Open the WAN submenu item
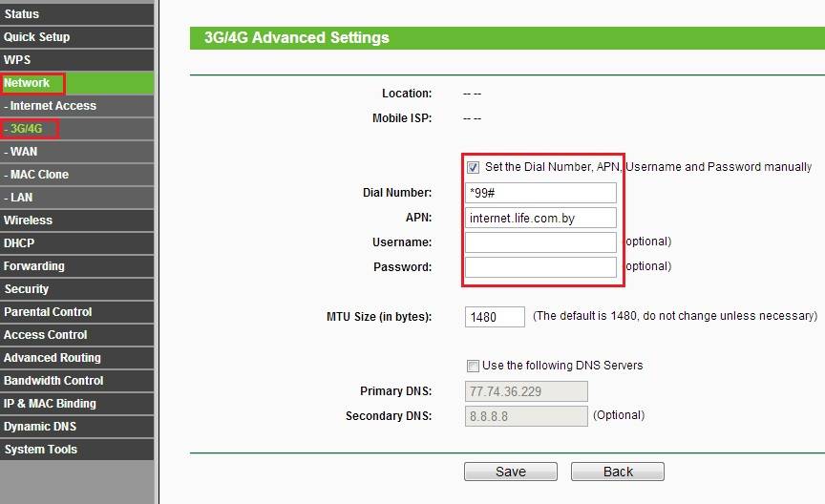825x504 pixels. [x=76, y=152]
